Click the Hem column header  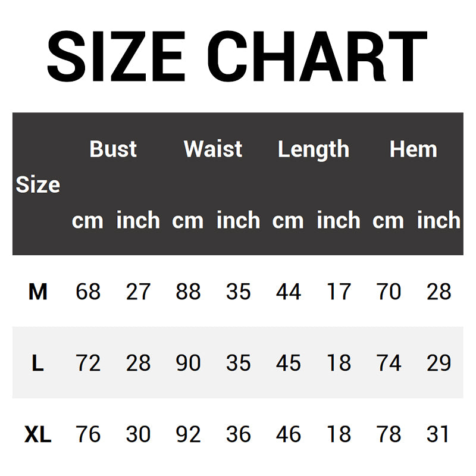point(413,149)
